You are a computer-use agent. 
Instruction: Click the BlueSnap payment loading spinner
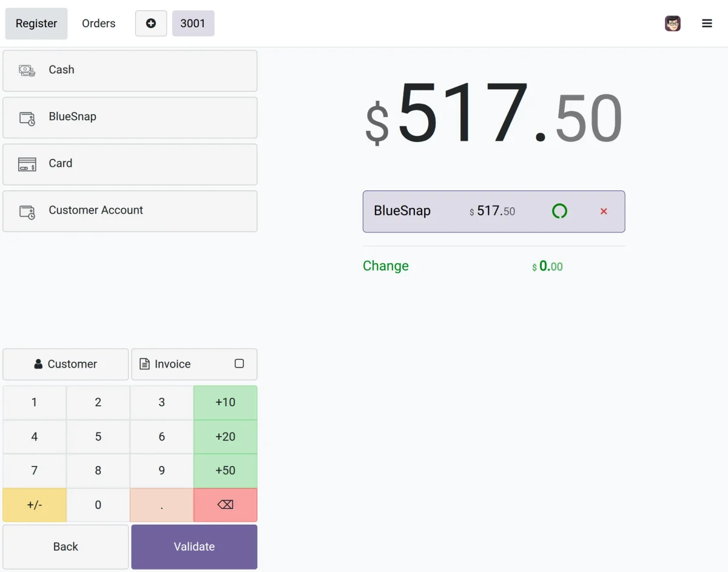click(x=559, y=211)
